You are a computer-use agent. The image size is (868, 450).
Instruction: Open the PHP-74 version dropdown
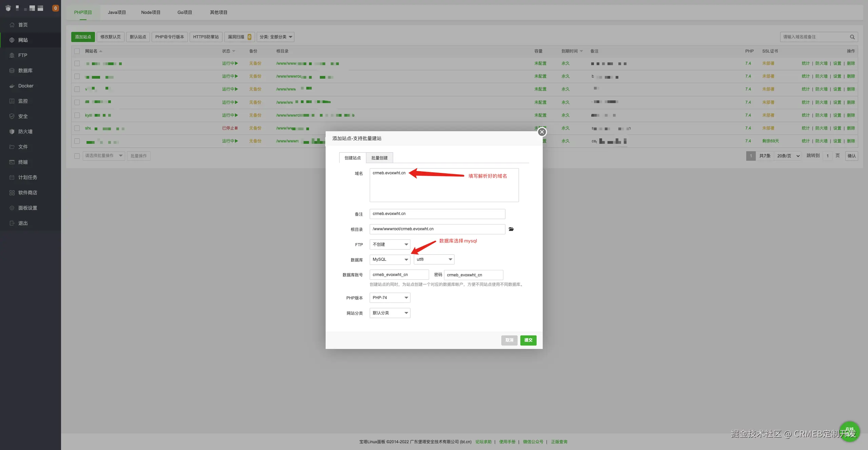point(390,298)
